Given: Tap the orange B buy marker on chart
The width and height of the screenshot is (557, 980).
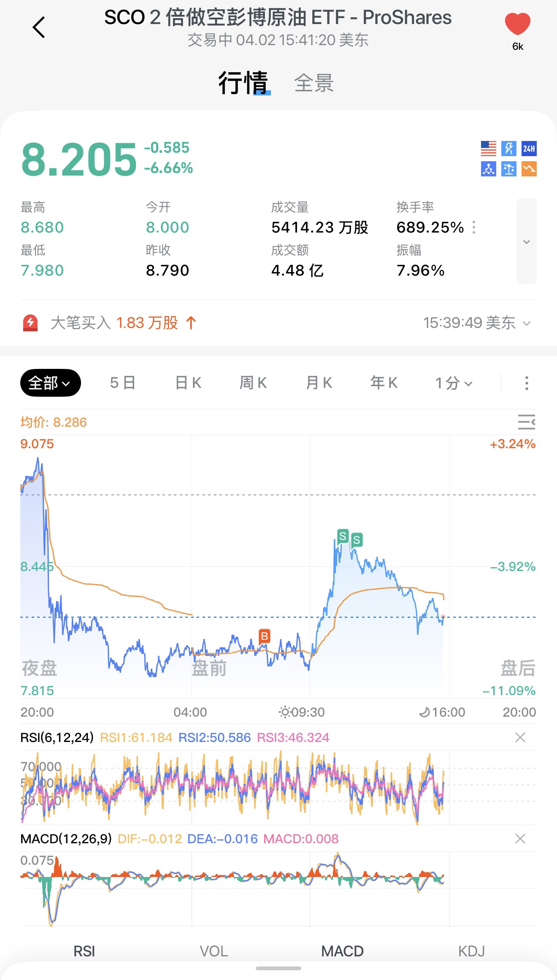Looking at the screenshot, I should click(x=265, y=636).
